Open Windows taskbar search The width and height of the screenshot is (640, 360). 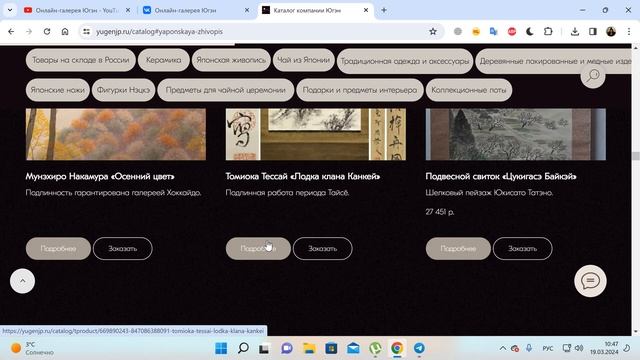(x=243, y=348)
